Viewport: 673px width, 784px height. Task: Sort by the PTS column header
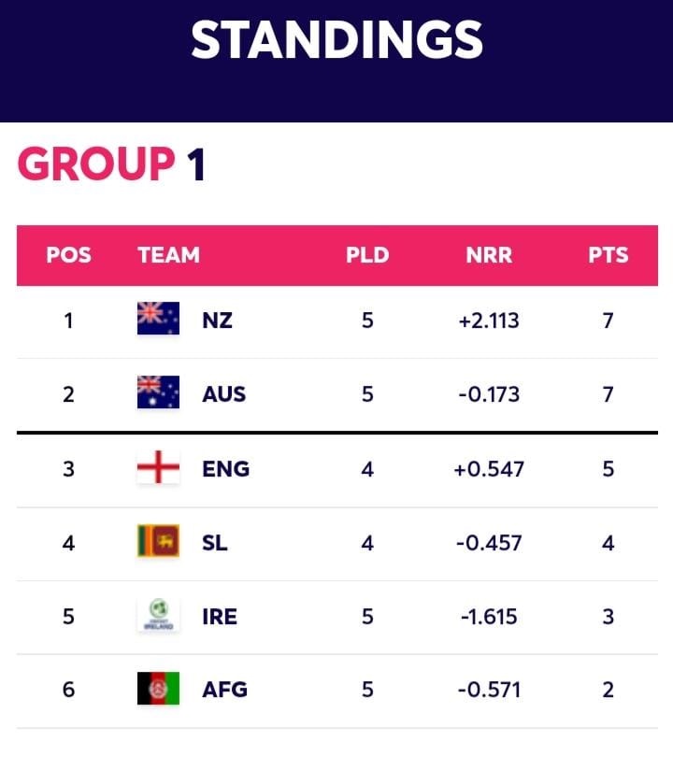point(608,255)
